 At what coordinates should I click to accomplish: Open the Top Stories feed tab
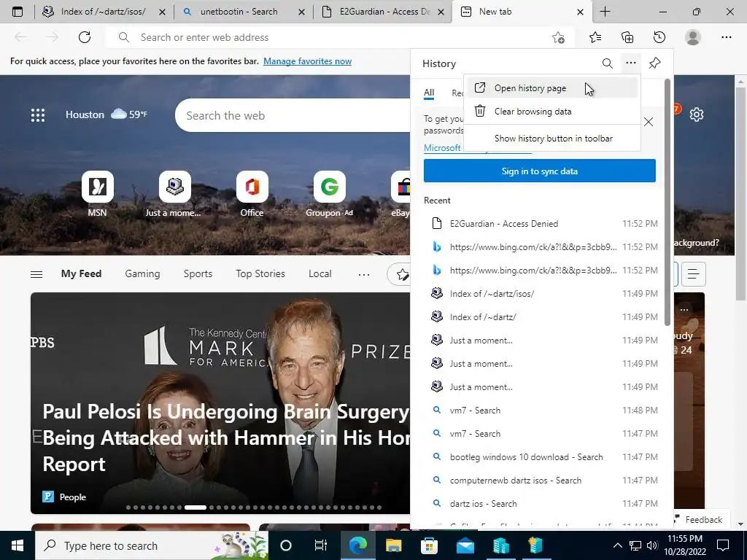click(x=260, y=274)
